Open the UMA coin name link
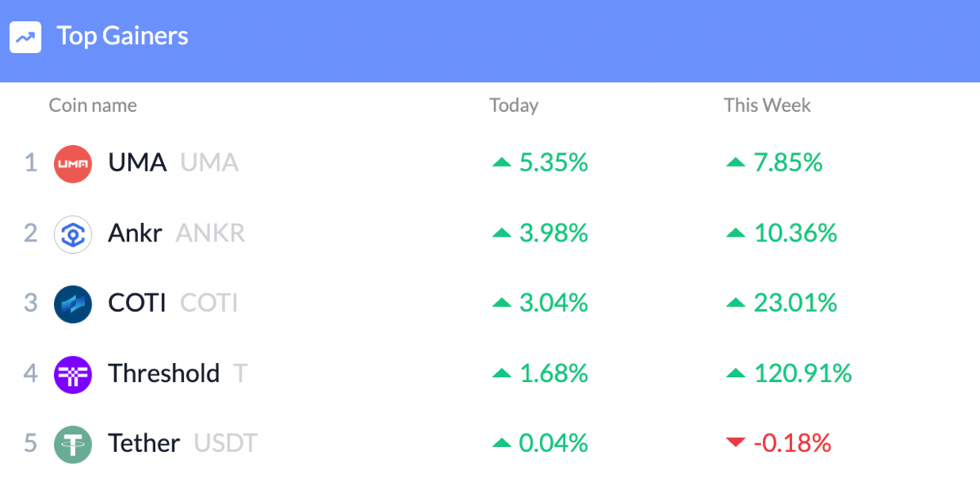The image size is (980, 501). tap(137, 162)
